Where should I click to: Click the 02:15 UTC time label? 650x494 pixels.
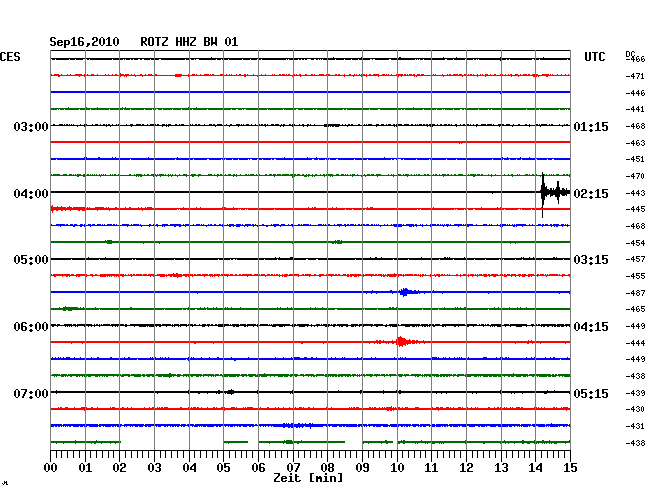[591, 194]
